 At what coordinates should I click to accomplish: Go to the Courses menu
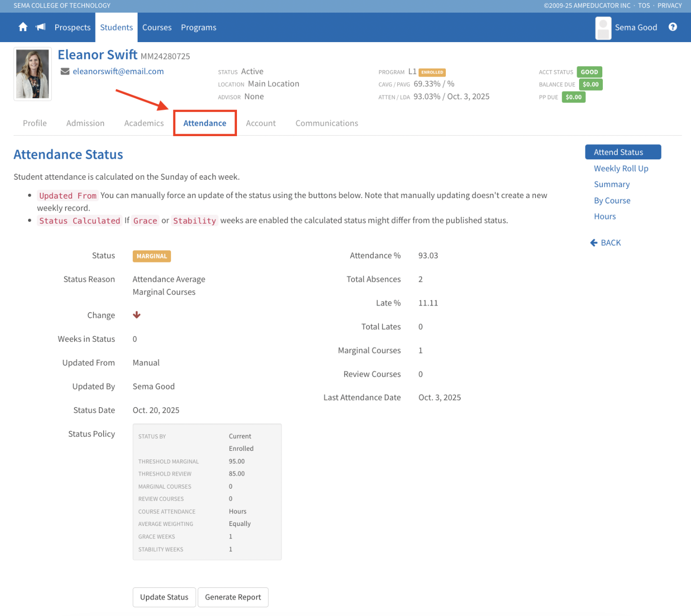coord(157,28)
